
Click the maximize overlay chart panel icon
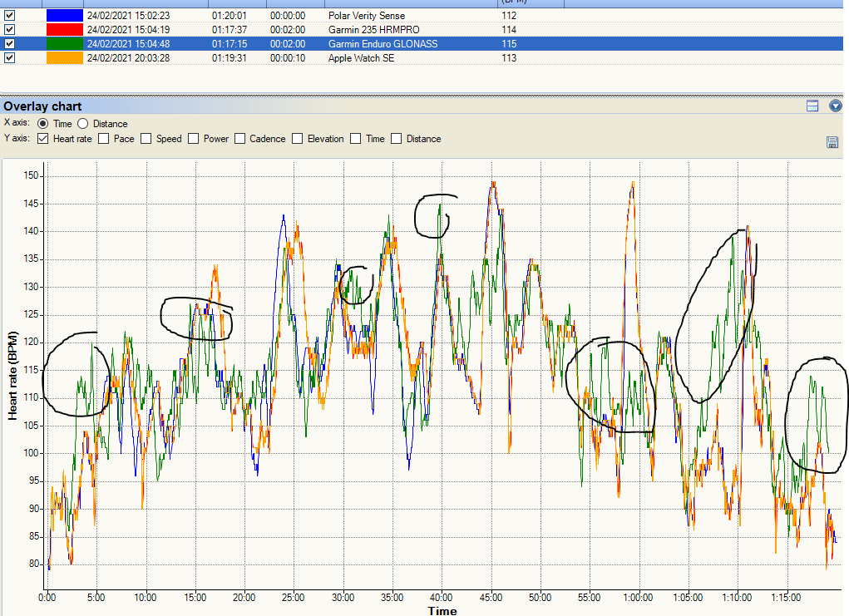coord(812,106)
